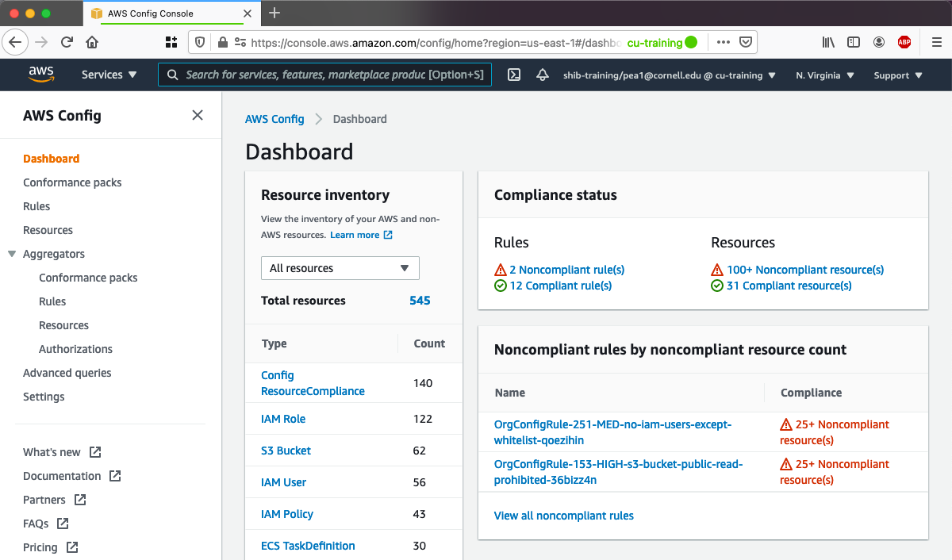This screenshot has width=952, height=560.
Task: Open 12 Compliant rule(s) link
Action: 560,286
